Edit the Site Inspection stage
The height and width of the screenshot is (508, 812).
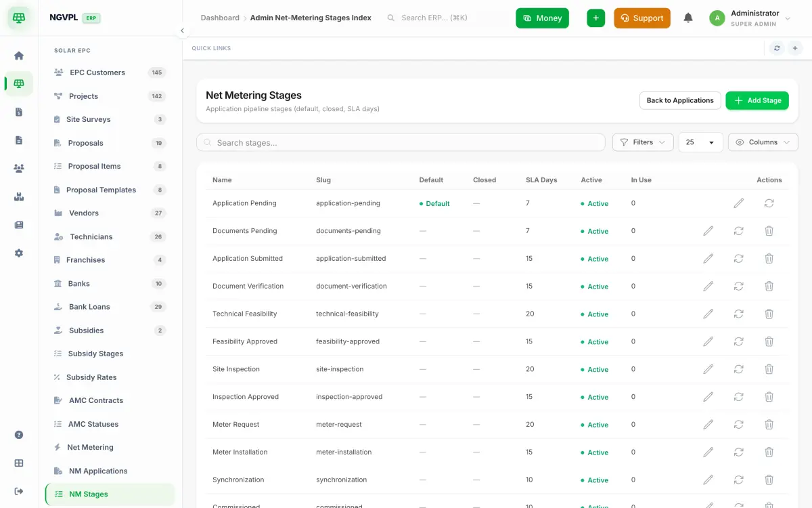(x=708, y=369)
